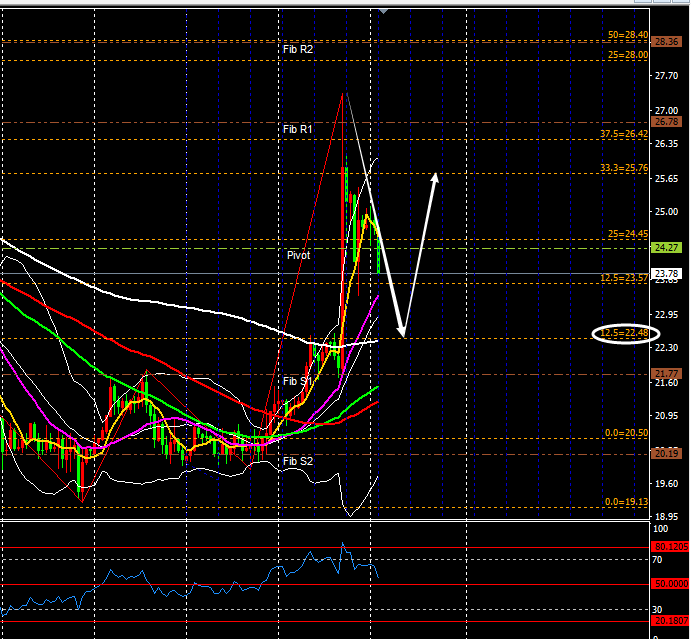The width and height of the screenshot is (691, 639).
Task: Click the green 24.27 price tag
Action: pos(666,247)
